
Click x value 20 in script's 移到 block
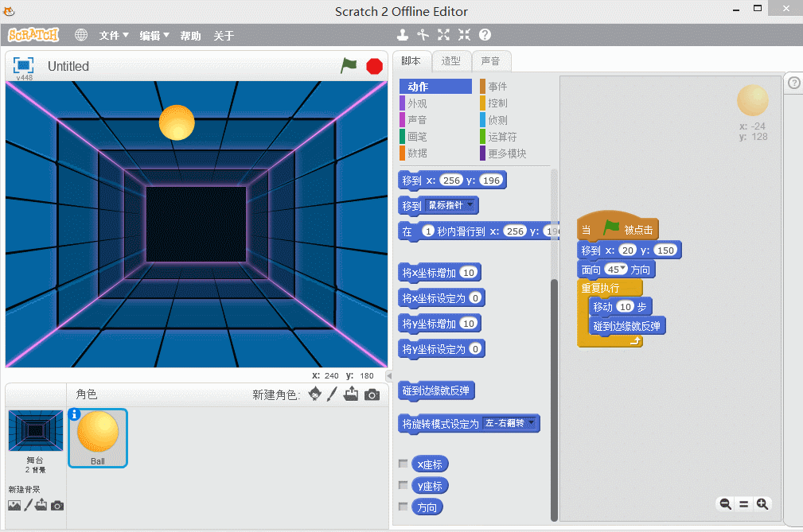pos(628,250)
